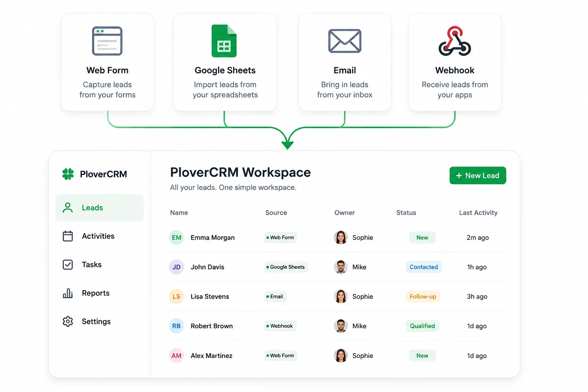
Task: Sort by the Name column header
Action: click(179, 213)
